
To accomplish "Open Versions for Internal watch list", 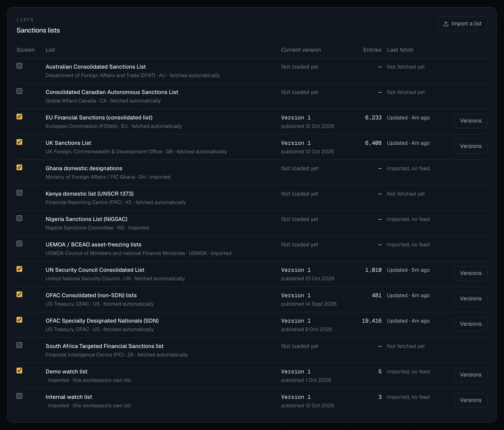I will (471, 400).
